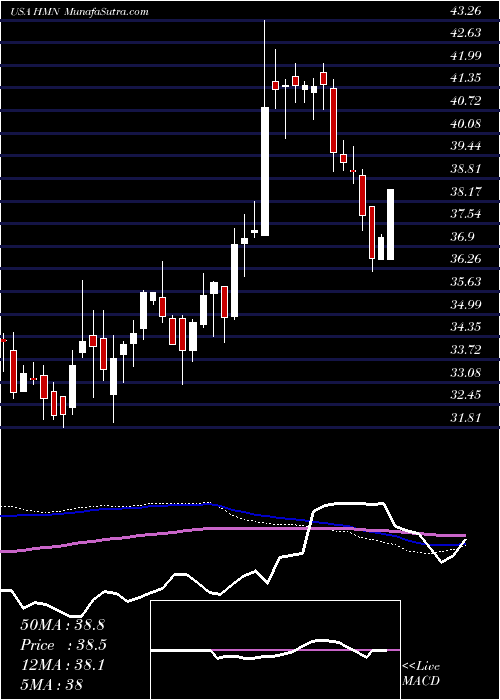Click the 40.08 price axis label
Screen dimensions: 500x700
coord(466,124)
